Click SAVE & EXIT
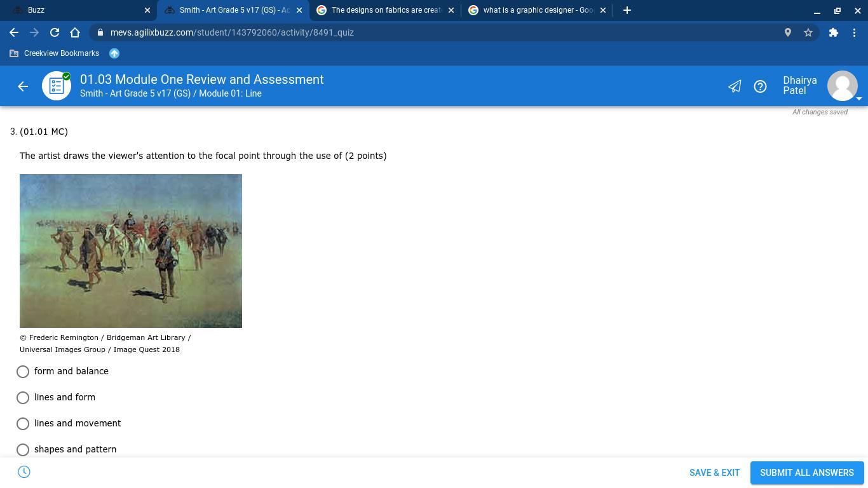 pyautogui.click(x=715, y=473)
